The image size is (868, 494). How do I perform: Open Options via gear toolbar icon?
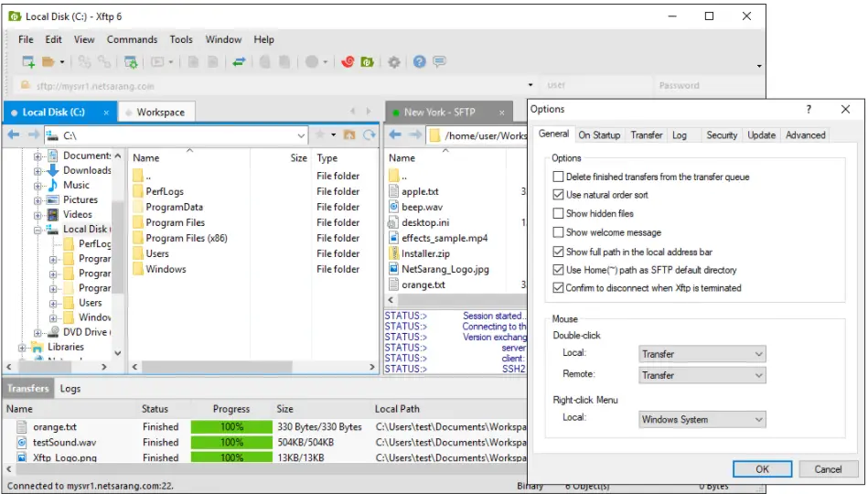coord(394,62)
